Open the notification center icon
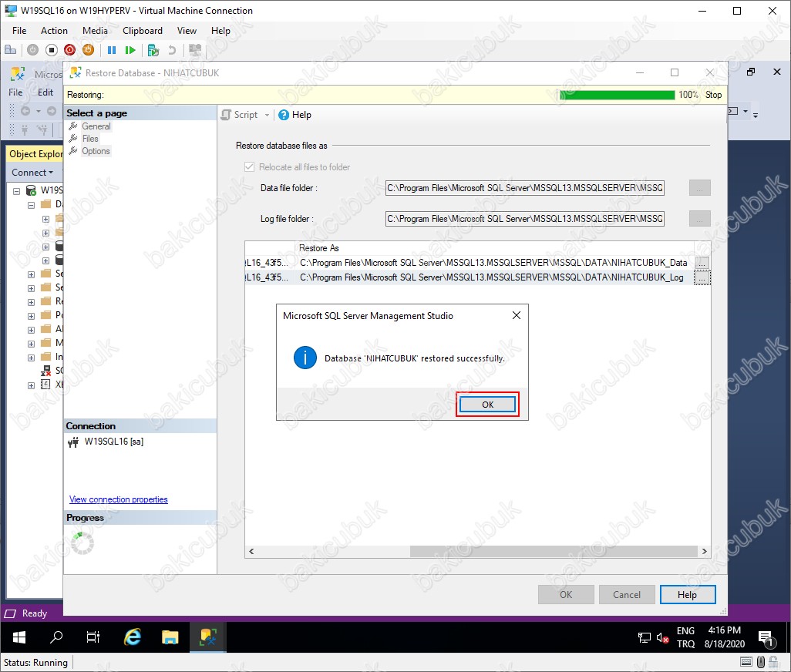The image size is (791, 672). (x=766, y=638)
